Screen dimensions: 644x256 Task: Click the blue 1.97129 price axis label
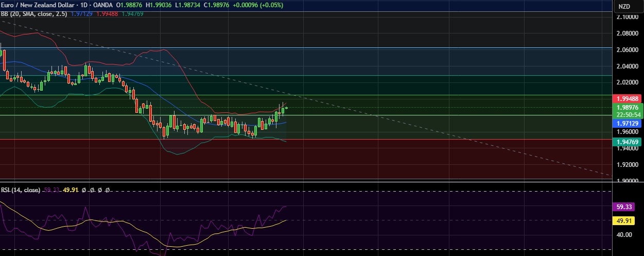coord(628,124)
